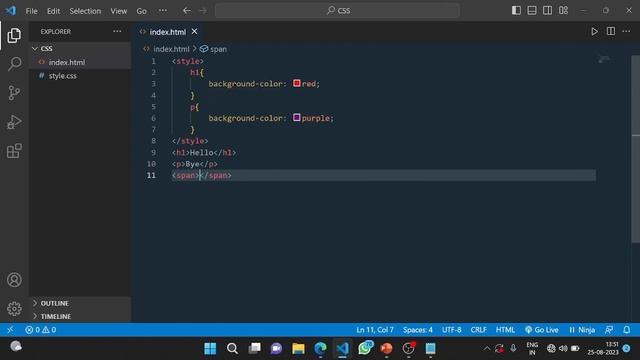Open PowerPoint from the taskbar
Screen dimensions: 640x360
coord(386,348)
